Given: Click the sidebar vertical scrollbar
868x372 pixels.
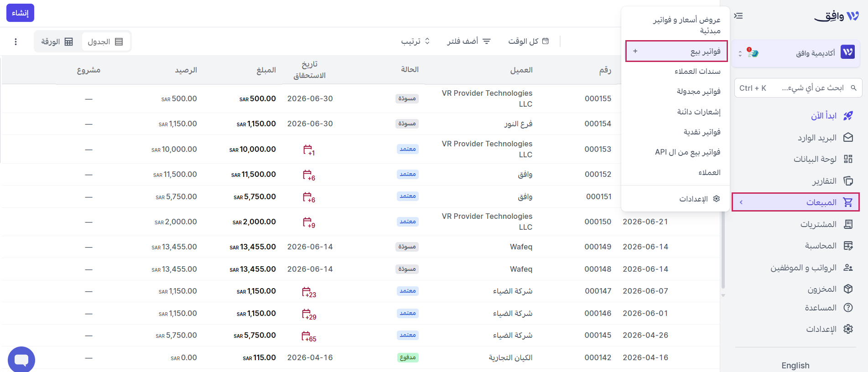Looking at the screenshot, I should [723, 251].
